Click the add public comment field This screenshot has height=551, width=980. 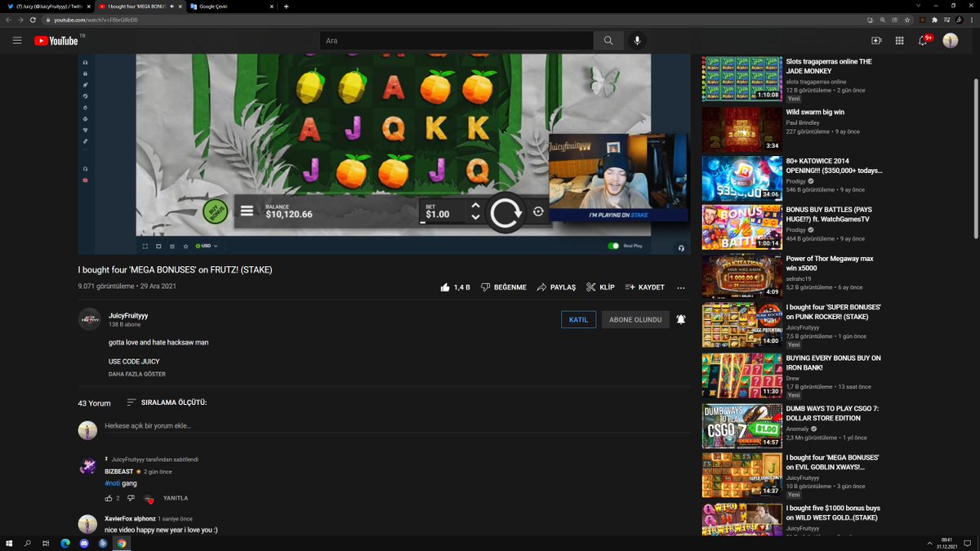396,426
